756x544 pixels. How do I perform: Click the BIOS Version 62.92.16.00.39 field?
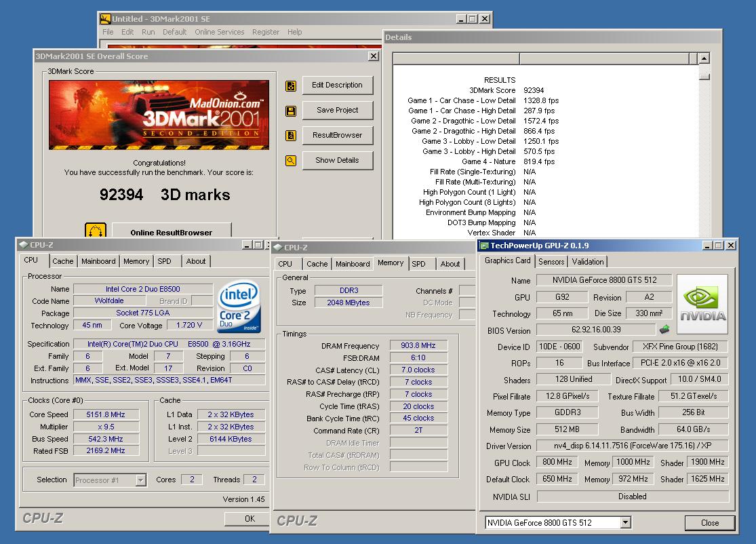[x=597, y=330]
